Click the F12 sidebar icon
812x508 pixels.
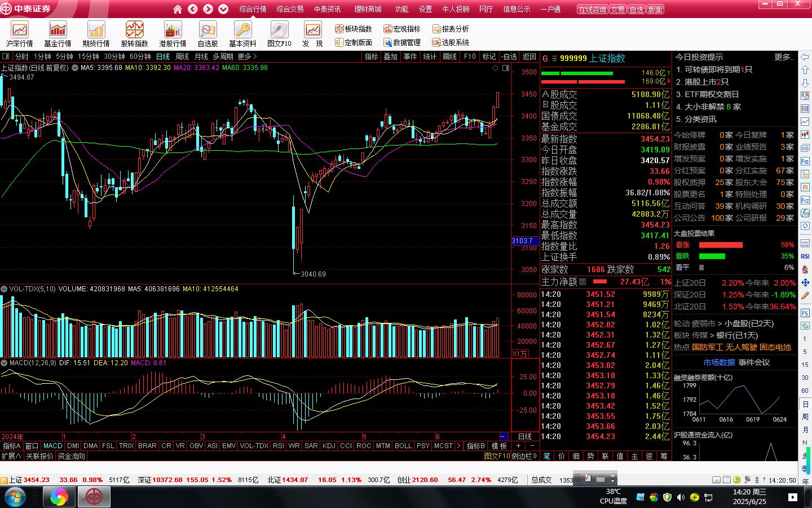point(805,200)
